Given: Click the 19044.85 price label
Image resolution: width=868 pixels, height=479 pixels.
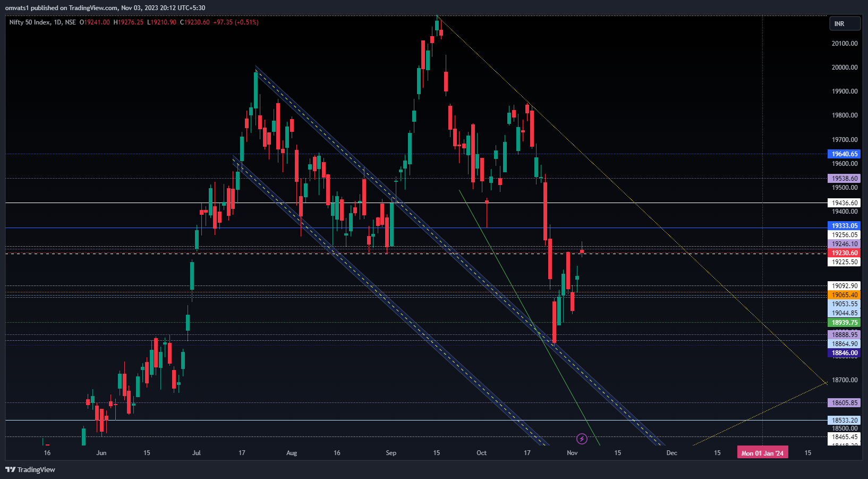Looking at the screenshot, I should point(844,313).
